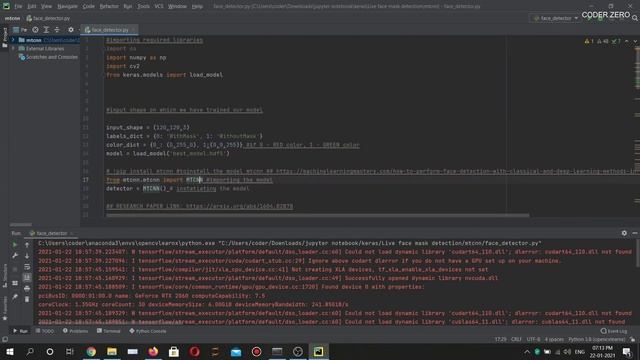Image resolution: width=640 pixels, height=360 pixels.
Task: Click face_detector.py in navigation breadcrumb
Action: [48, 18]
